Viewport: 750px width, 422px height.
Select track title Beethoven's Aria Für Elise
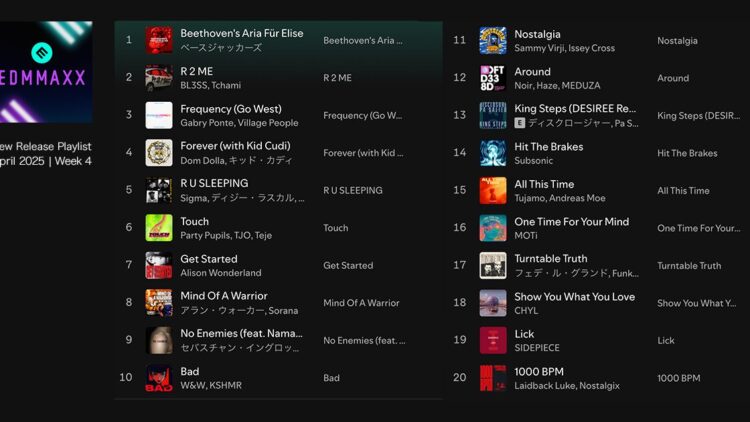click(x=242, y=33)
